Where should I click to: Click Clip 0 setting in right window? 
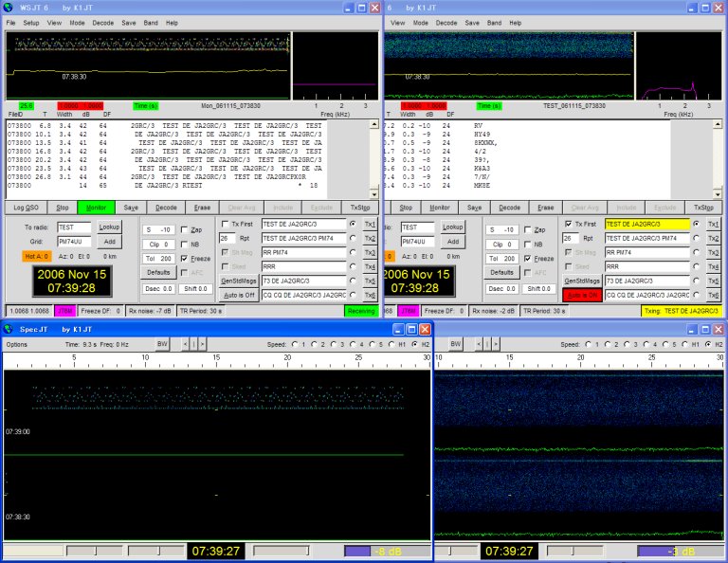501,245
